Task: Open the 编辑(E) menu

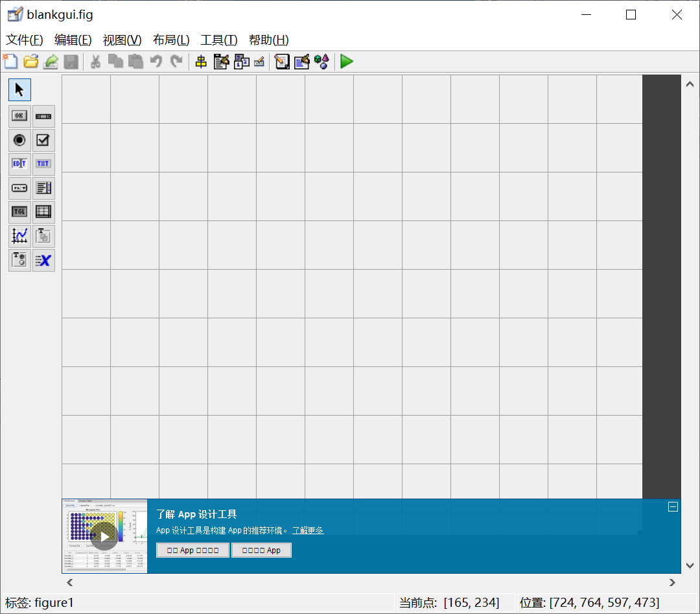Action: coord(73,40)
